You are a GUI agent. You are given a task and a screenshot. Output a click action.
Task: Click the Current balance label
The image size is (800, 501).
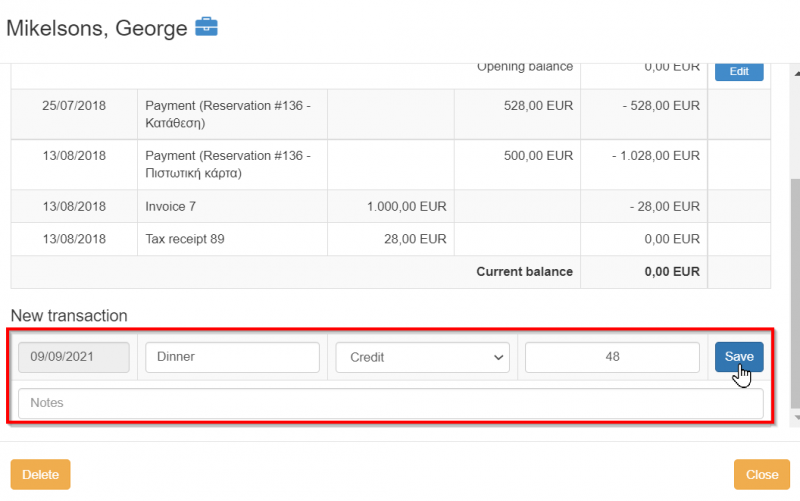[x=524, y=272]
